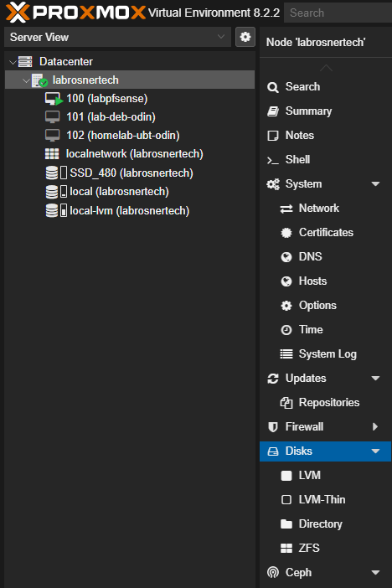This screenshot has height=588, width=392.
Task: Click the System Log list icon
Action: click(286, 354)
